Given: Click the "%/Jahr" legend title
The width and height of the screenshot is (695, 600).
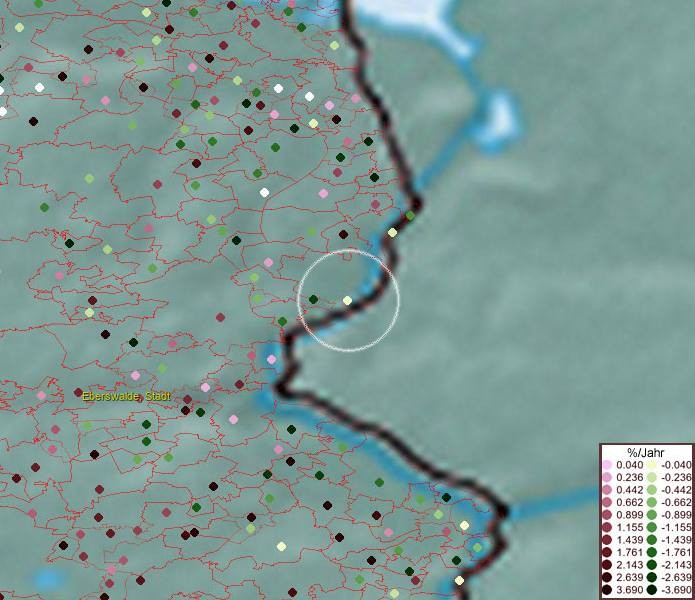Looking at the screenshot, I should (646, 452).
